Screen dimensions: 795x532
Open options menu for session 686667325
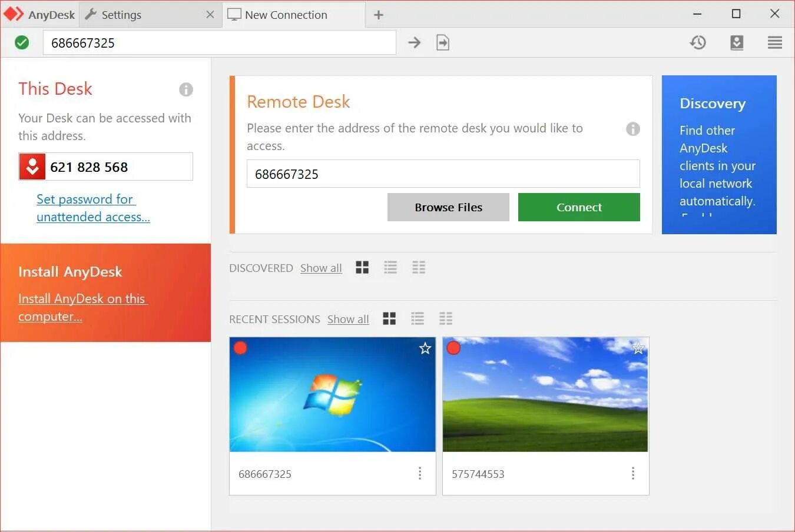(x=420, y=473)
